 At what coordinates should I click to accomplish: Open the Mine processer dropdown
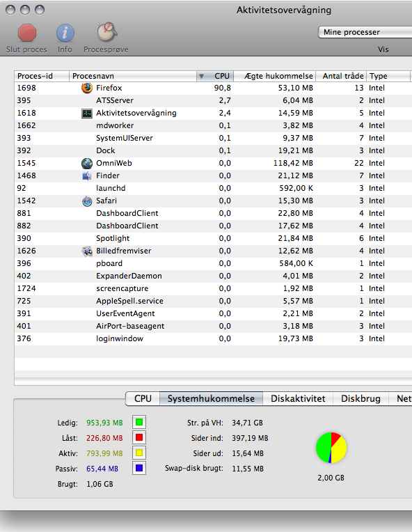coord(365,32)
